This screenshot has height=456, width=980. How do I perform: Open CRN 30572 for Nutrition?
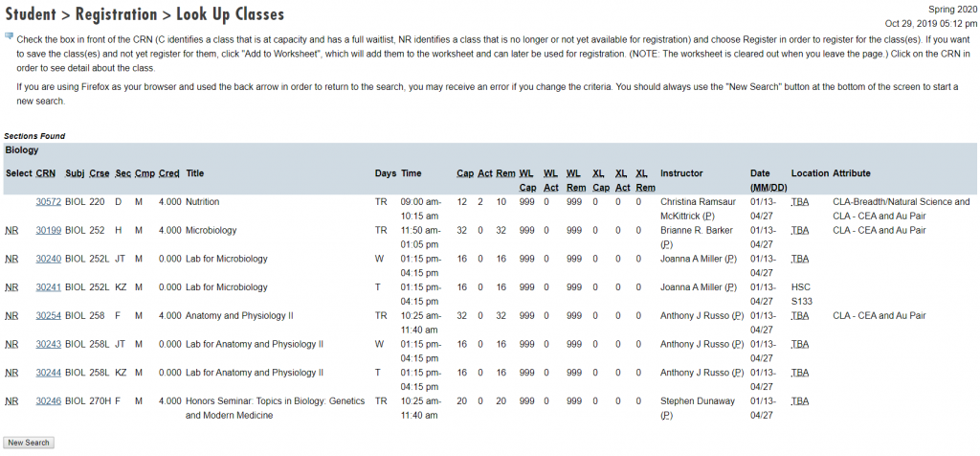(x=48, y=202)
